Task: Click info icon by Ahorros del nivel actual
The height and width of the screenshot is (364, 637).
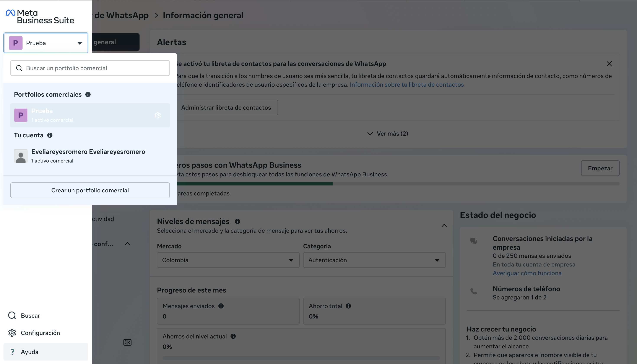Action: [233, 336]
